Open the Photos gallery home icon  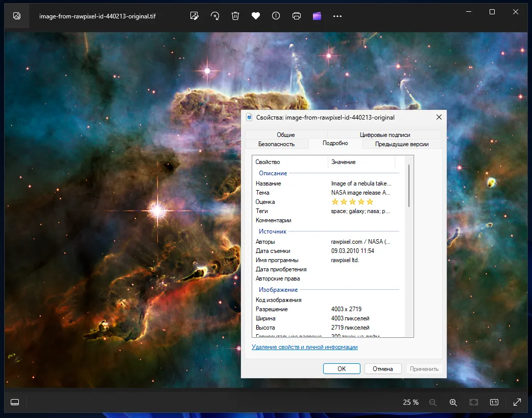point(16,16)
